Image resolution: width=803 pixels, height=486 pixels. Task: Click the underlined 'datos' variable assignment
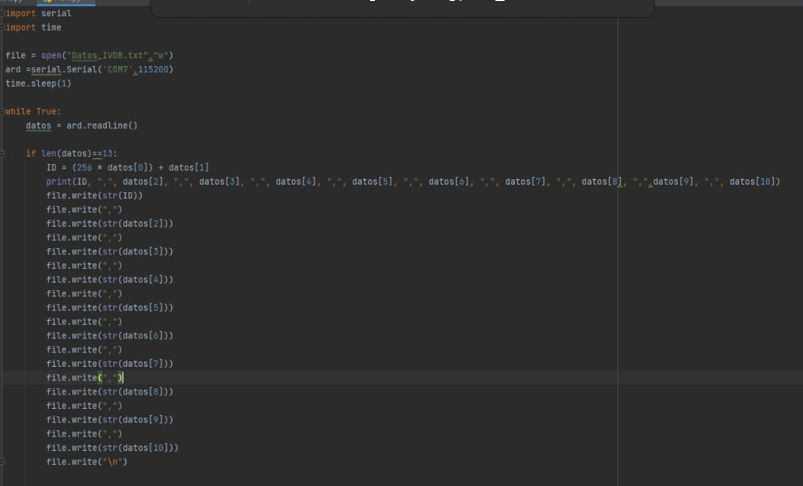click(x=38, y=125)
